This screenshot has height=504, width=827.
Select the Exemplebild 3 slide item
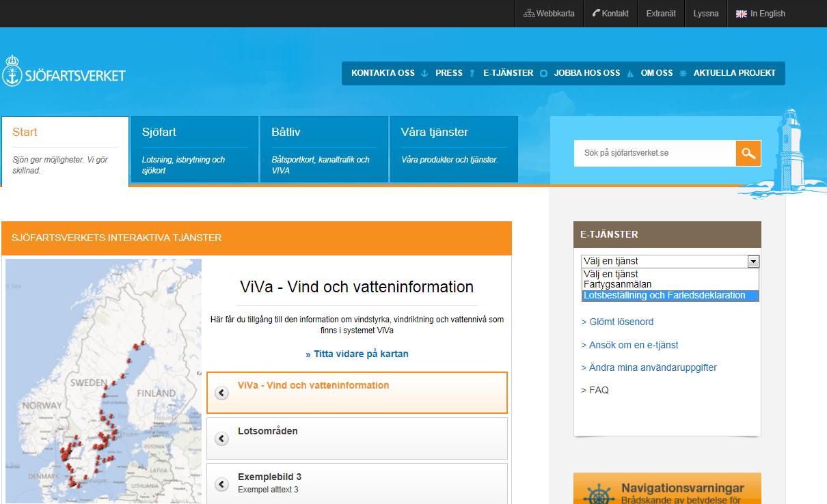pos(357,484)
